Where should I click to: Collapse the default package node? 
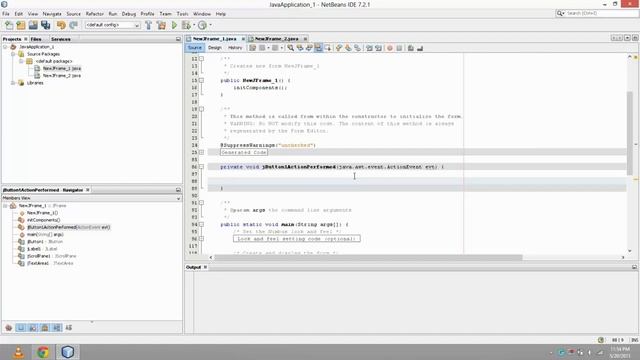click(x=21, y=61)
